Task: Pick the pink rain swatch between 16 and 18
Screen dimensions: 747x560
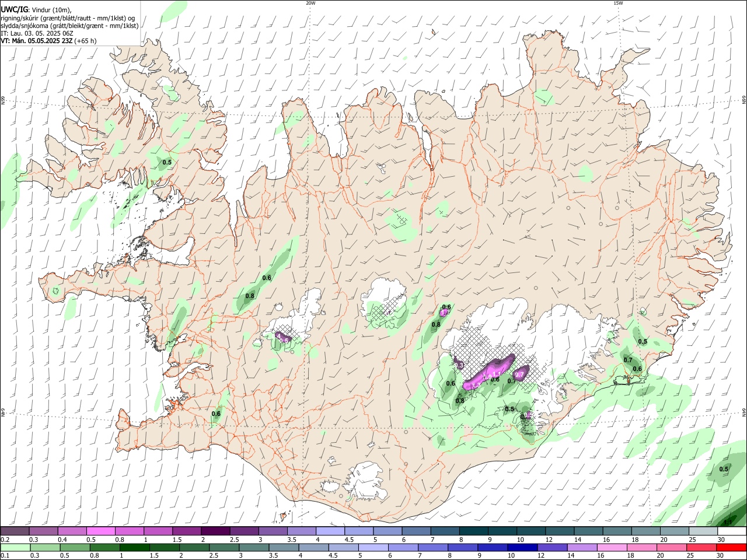Action: (x=612, y=548)
